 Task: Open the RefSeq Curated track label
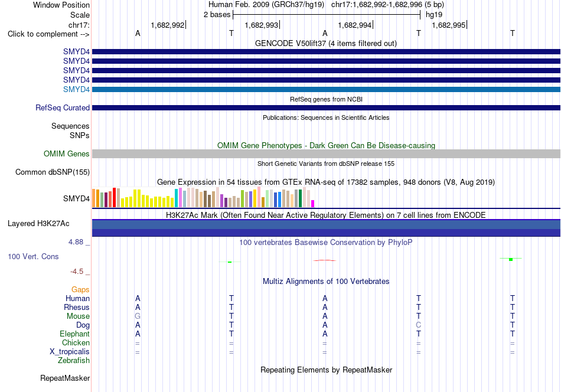[x=63, y=107]
